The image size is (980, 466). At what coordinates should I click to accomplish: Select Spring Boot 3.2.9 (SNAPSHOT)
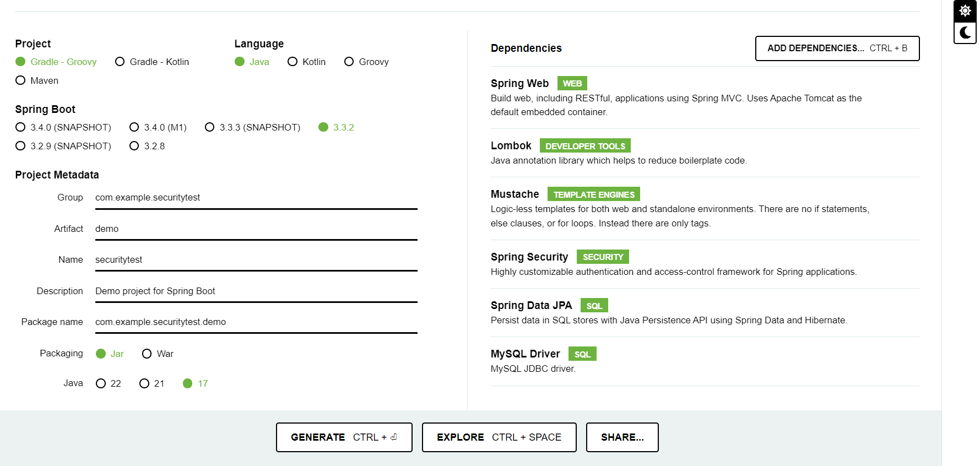coord(63,146)
